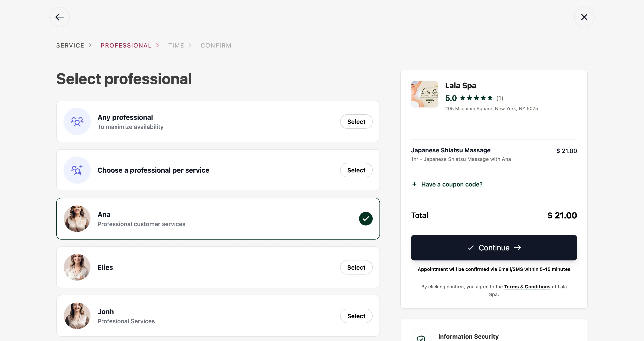Click the chevron after SERVICE breadcrumb

tap(90, 45)
